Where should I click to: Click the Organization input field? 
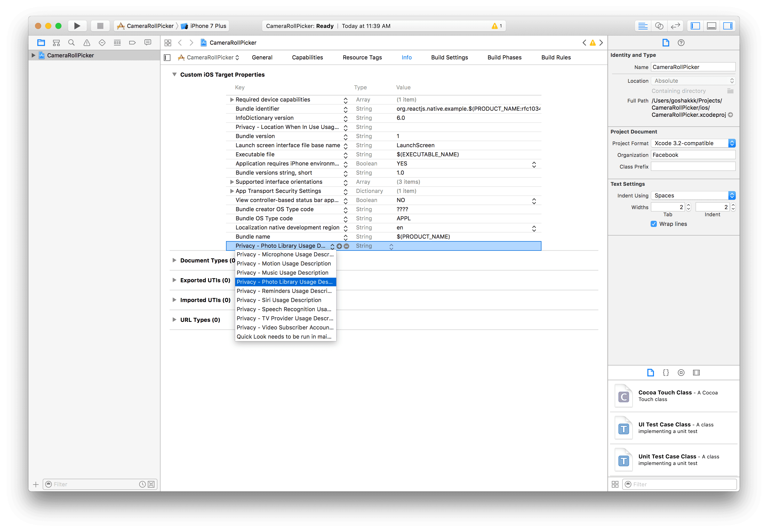pyautogui.click(x=693, y=155)
